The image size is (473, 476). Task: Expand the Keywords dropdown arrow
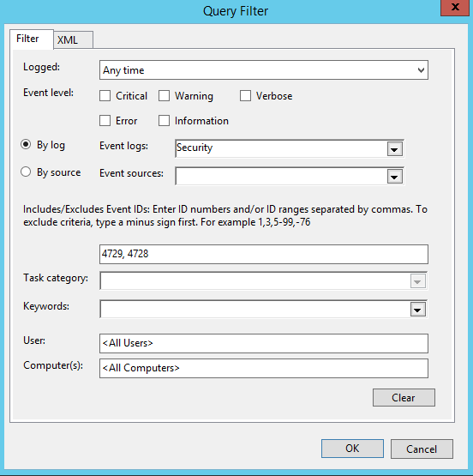point(418,310)
